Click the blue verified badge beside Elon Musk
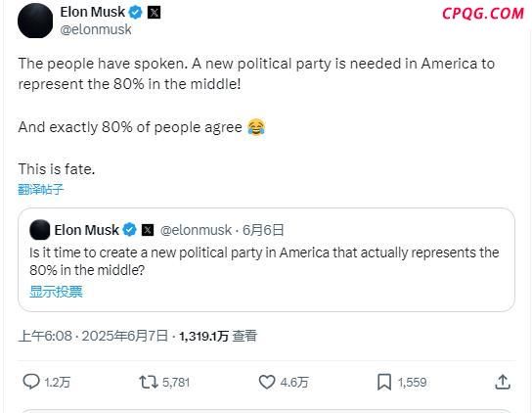Image resolution: width=532 pixels, height=413 pixels. [135, 13]
